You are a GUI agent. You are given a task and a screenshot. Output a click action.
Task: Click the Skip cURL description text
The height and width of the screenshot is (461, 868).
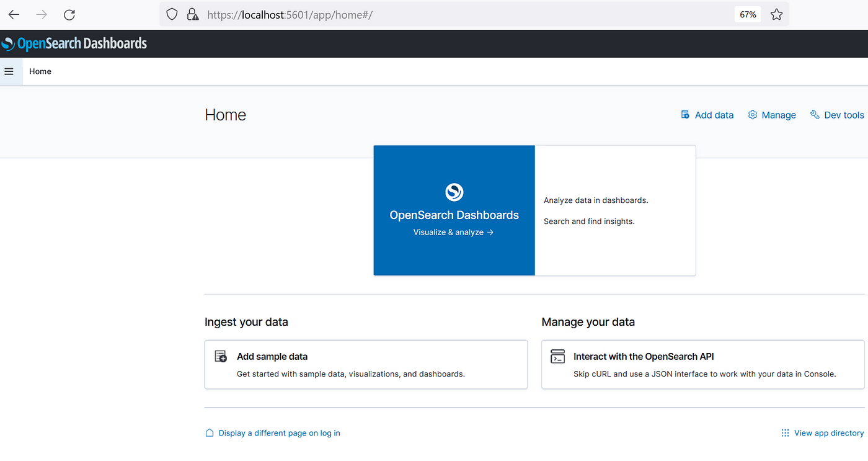click(x=705, y=374)
